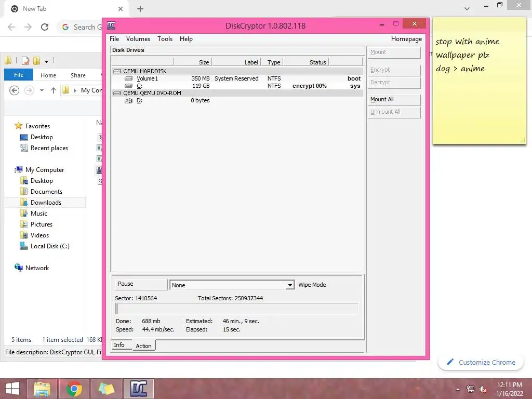Viewport: 532px width, 399px height.
Task: Select the C: volume drive icon
Action: [129, 86]
